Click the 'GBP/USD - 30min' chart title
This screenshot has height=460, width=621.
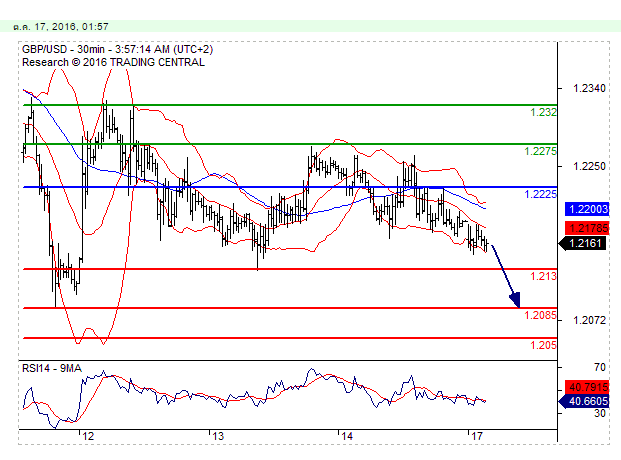pyautogui.click(x=63, y=50)
